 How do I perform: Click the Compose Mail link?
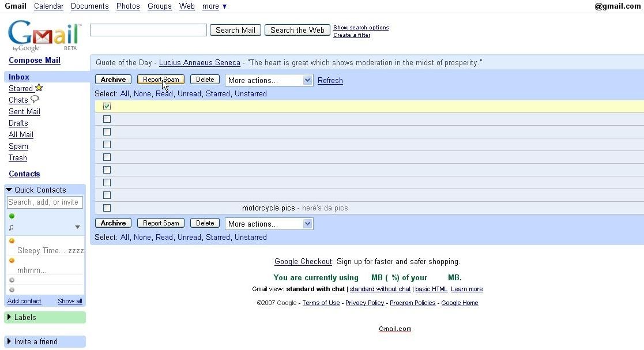[x=35, y=61]
